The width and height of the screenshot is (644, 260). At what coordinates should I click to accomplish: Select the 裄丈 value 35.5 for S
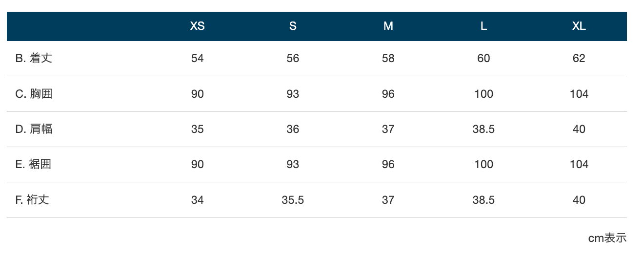click(x=293, y=200)
